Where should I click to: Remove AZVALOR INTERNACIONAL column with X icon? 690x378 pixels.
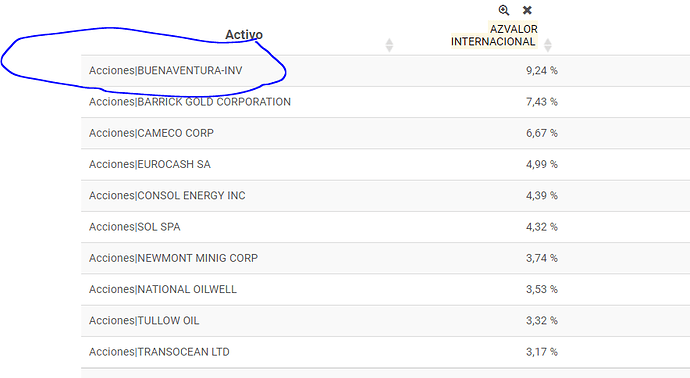(x=527, y=10)
